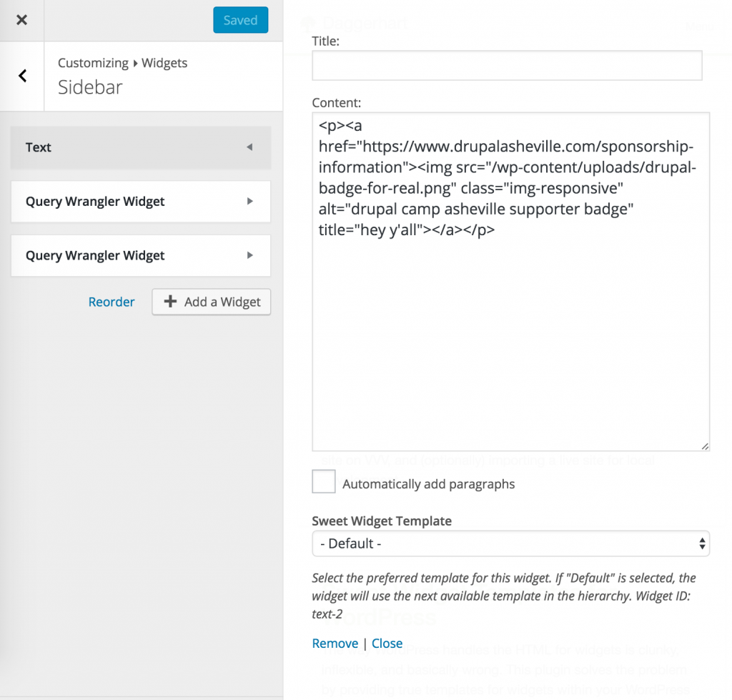Open the second Query Wrangler Widget title

point(95,255)
